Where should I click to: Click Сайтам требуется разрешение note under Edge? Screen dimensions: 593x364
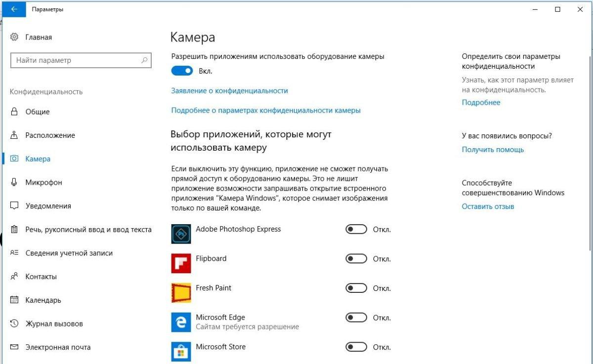point(247,327)
